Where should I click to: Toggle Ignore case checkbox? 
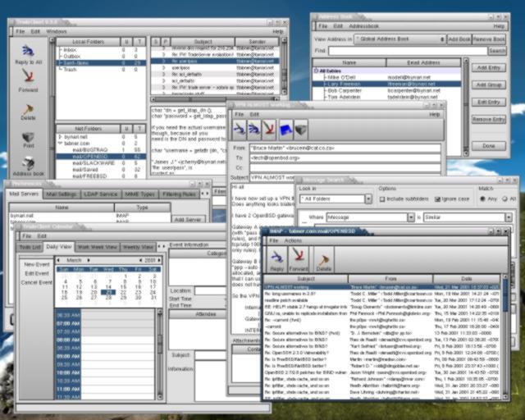coord(437,199)
